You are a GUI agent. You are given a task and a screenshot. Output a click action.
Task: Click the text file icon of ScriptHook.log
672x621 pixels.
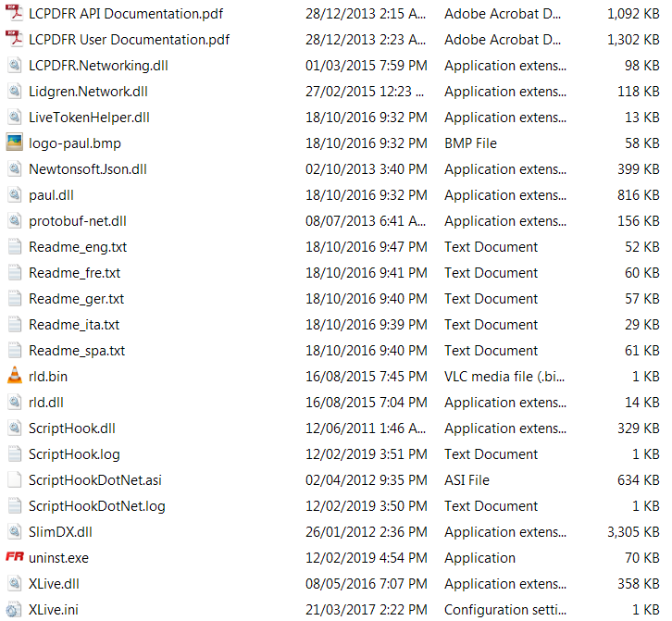click(x=14, y=453)
